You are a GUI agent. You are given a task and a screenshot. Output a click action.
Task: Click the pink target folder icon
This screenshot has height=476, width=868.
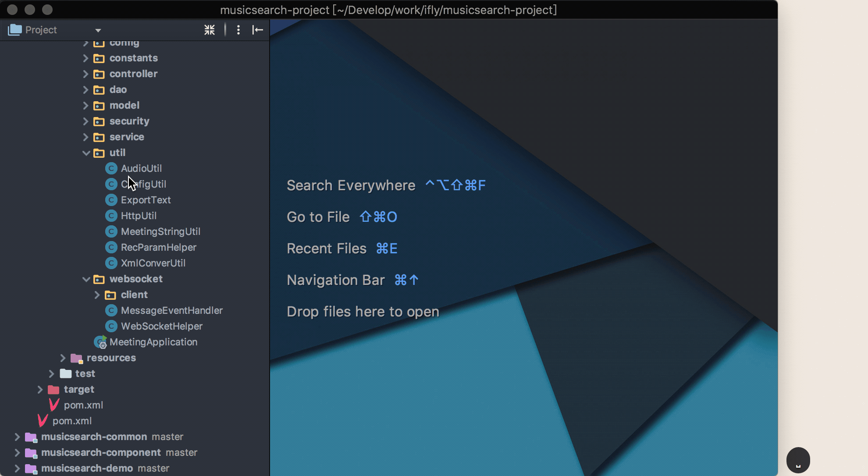[53, 389]
